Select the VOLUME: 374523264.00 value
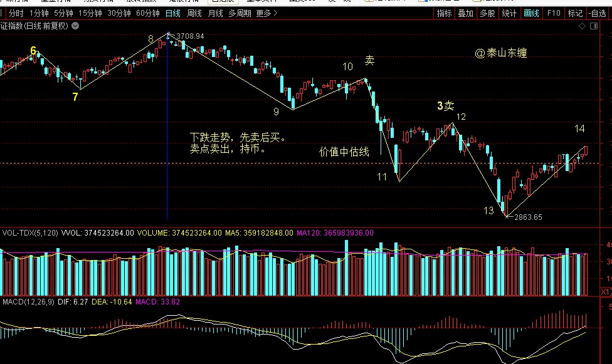612x364 pixels. [179, 233]
